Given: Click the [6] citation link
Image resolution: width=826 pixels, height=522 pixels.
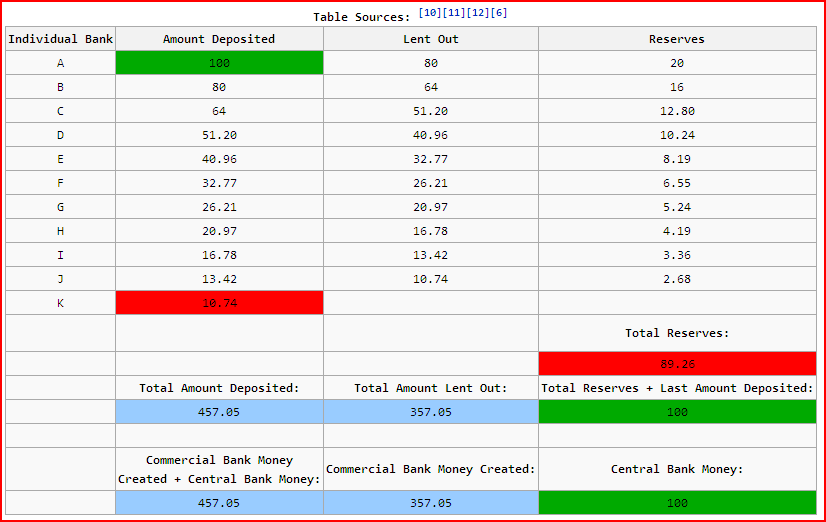Looking at the screenshot, I should (499, 12).
